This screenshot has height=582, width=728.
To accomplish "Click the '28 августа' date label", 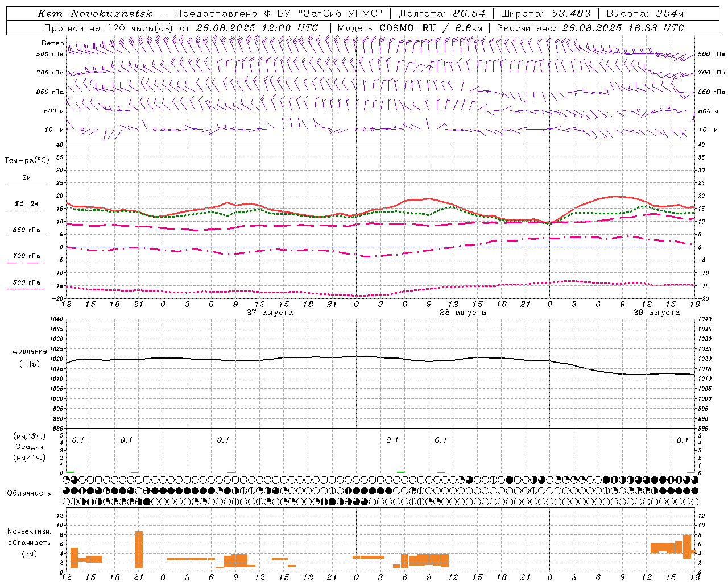I will (463, 313).
